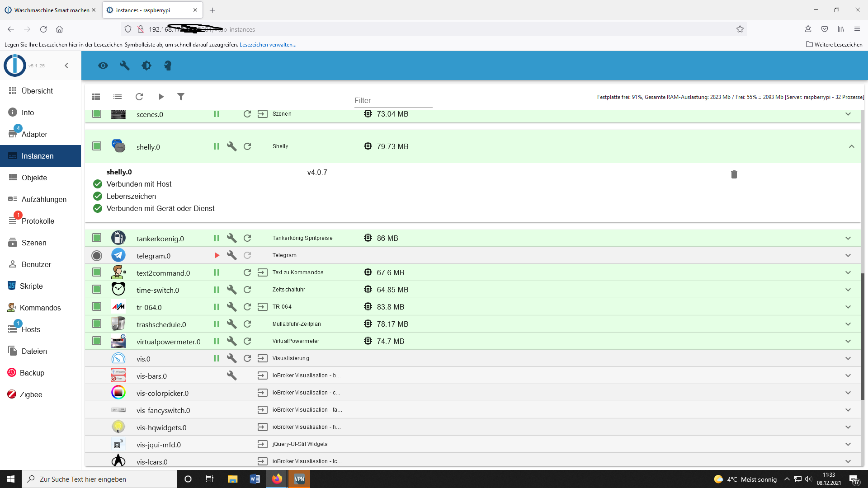The height and width of the screenshot is (488, 868).
Task: Collapse the sidebar with arrow
Action: coord(66,66)
